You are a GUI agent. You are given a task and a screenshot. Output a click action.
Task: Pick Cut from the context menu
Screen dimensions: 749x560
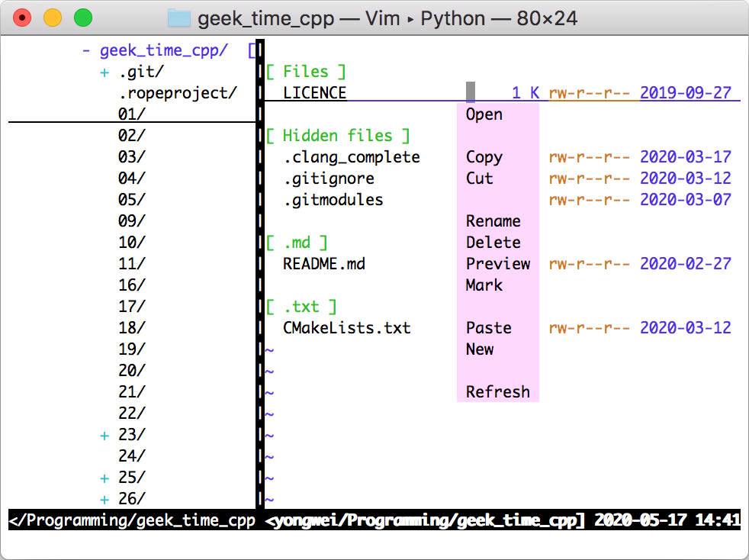tap(480, 179)
